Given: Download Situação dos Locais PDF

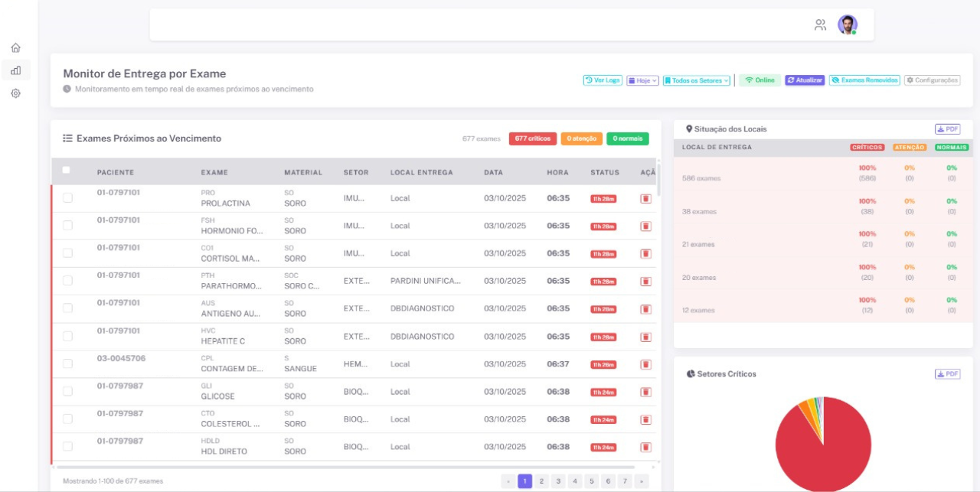Looking at the screenshot, I should pyautogui.click(x=947, y=129).
